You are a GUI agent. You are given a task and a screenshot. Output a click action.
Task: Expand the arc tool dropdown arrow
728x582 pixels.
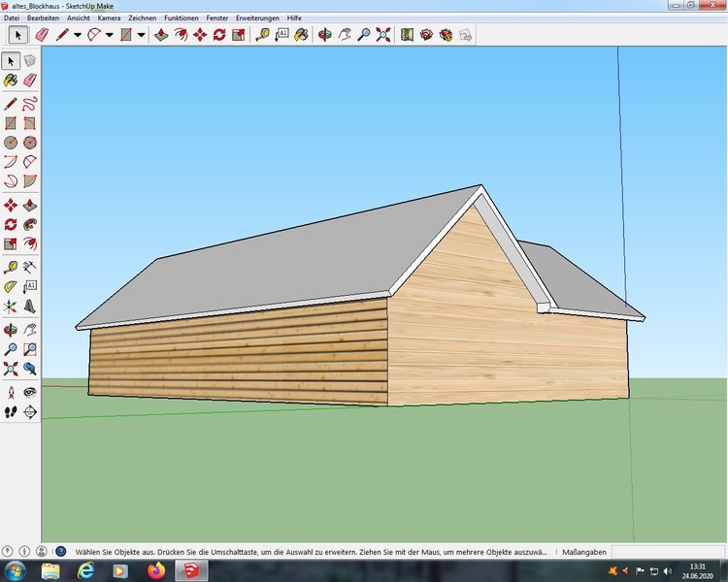coord(109,35)
